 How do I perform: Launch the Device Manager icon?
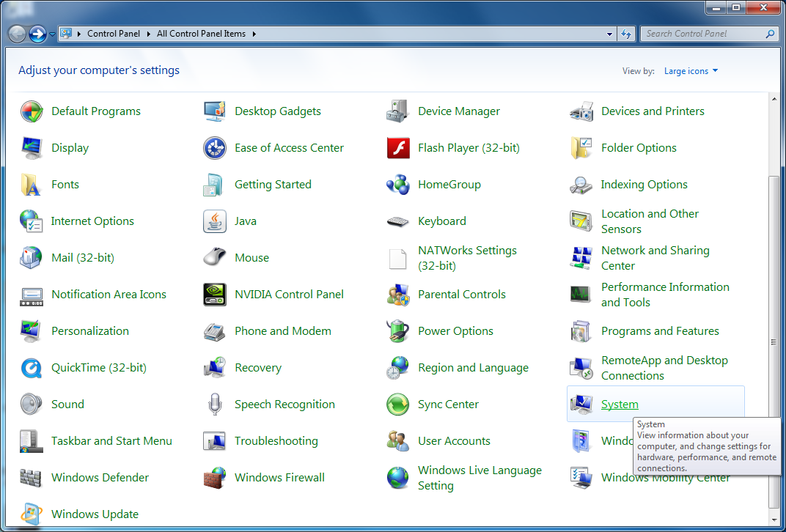(399, 111)
